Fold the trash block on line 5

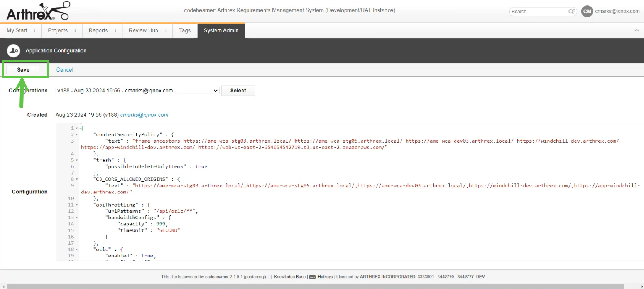pos(77,160)
